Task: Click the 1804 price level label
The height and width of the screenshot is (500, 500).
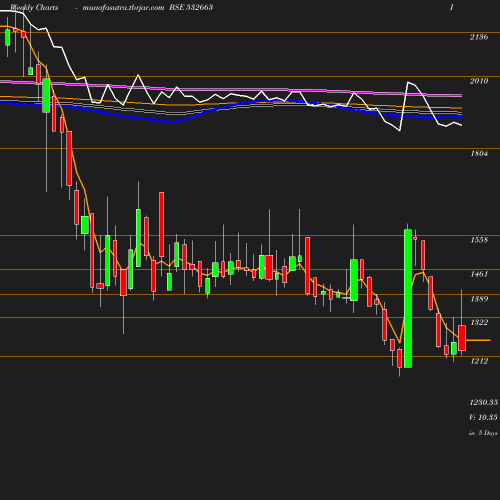Action: [479, 153]
